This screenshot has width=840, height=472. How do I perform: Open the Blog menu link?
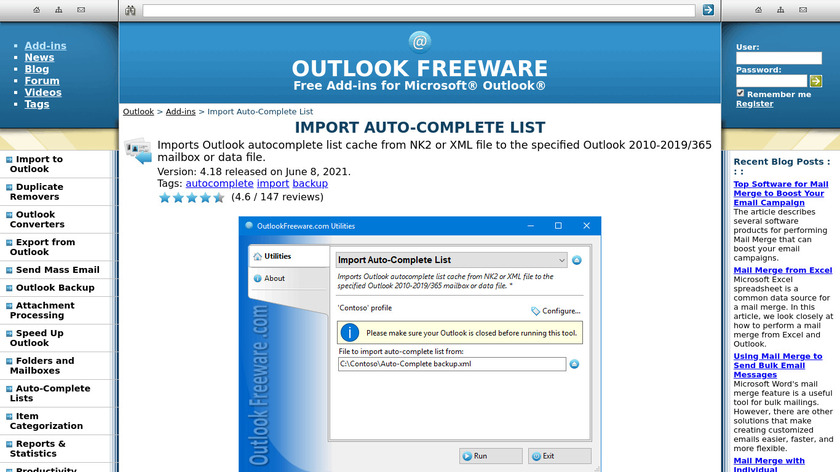tap(36, 69)
